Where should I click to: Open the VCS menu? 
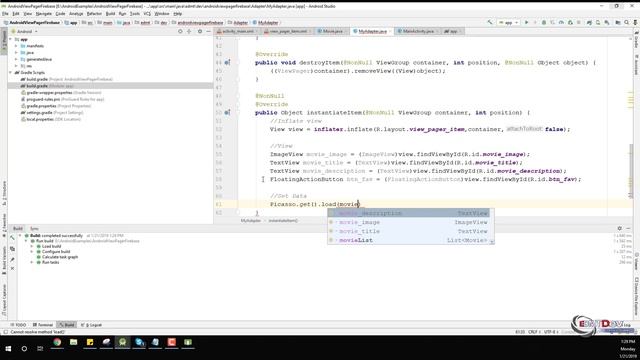coord(147,13)
